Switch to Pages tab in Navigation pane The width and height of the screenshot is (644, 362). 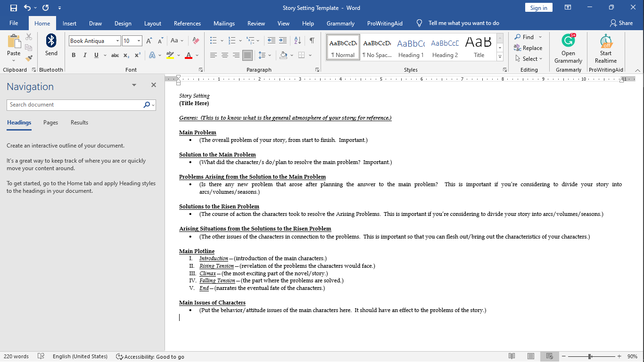[x=50, y=123]
